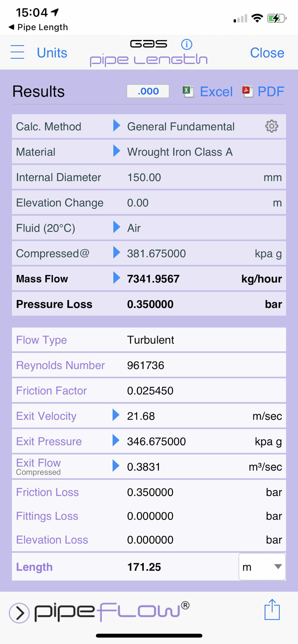Tap the battery status icon
Screen dimensions: 298x644
(x=277, y=18)
